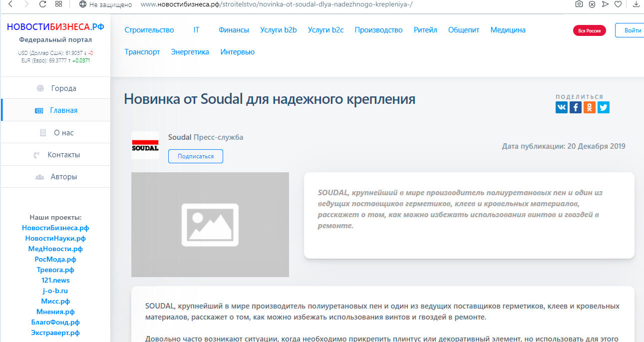Screen dimensions: 644x342
Task: Open the Услуги b2c category
Action: (325, 30)
